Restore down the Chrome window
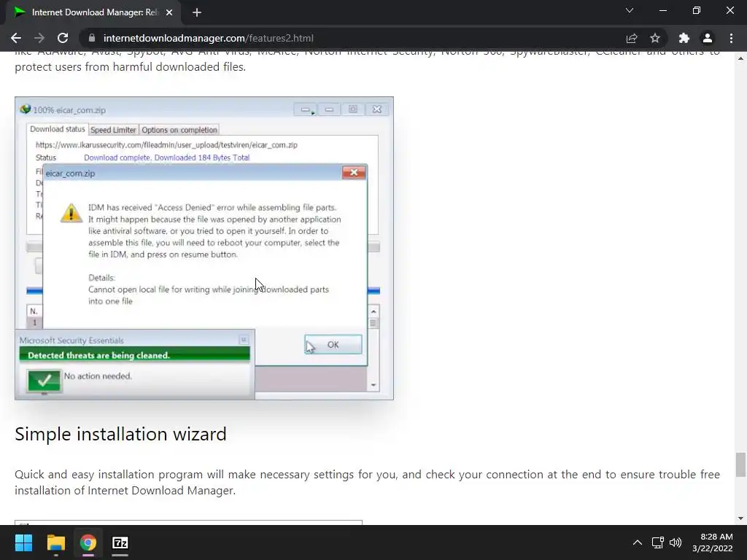Screen dimensions: 747x560 [697, 10]
